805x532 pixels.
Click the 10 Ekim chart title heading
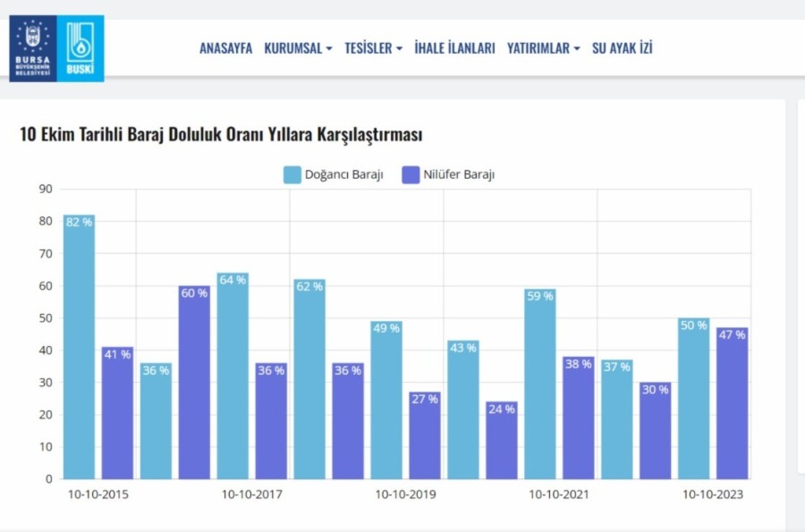[220, 135]
